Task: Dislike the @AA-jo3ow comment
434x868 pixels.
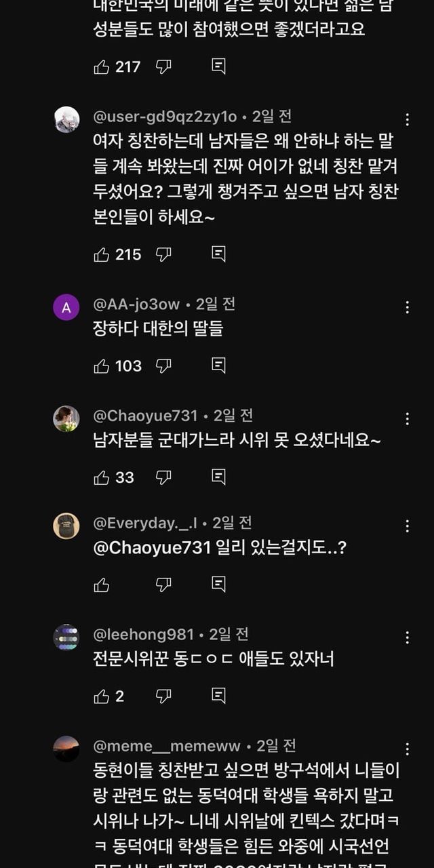Action: click(163, 366)
